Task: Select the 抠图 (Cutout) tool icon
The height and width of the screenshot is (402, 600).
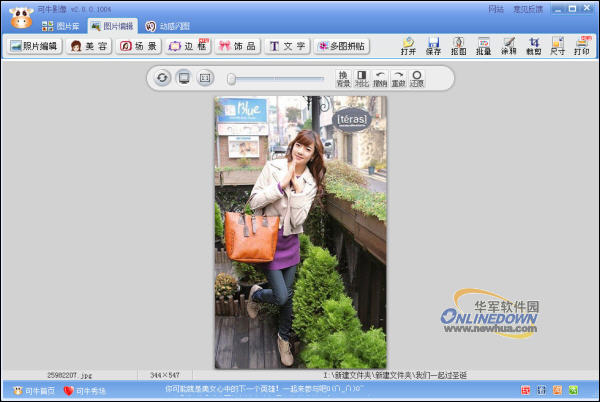Action: coord(458,46)
